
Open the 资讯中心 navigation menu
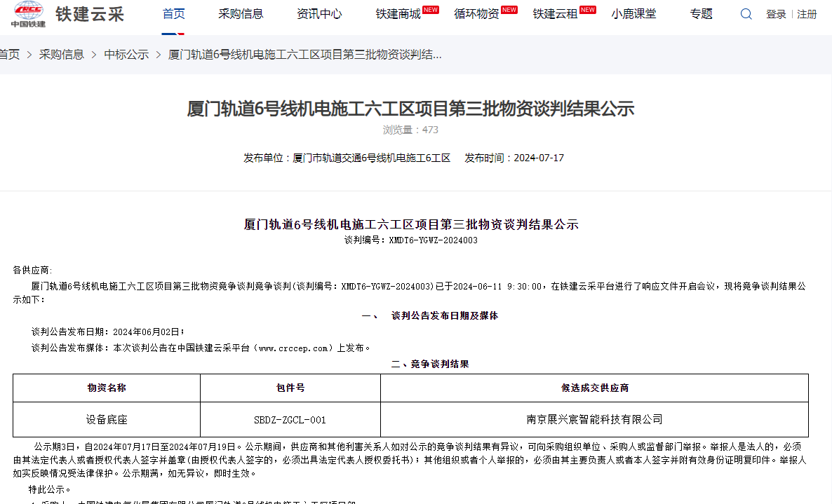[x=319, y=14]
